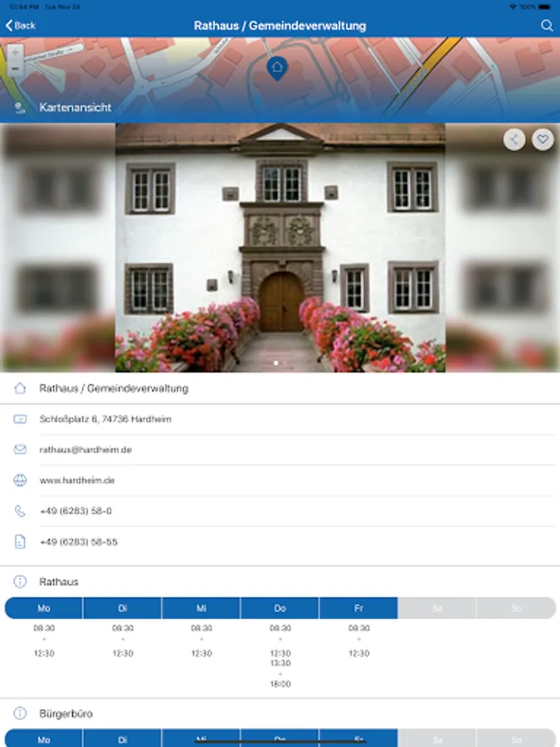Click the page title Rathaus / Gemeindeverwaltung
560x747 pixels.
[x=280, y=26]
